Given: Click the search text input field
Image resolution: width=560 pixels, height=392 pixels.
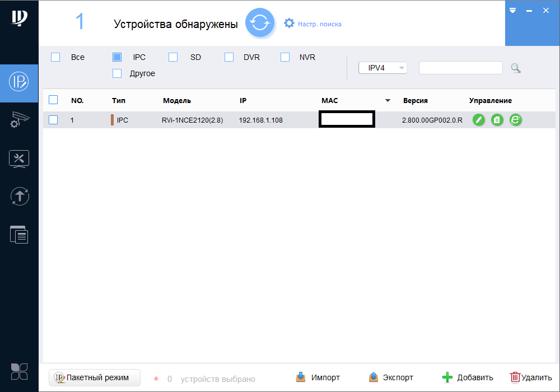Looking at the screenshot, I should pos(460,68).
